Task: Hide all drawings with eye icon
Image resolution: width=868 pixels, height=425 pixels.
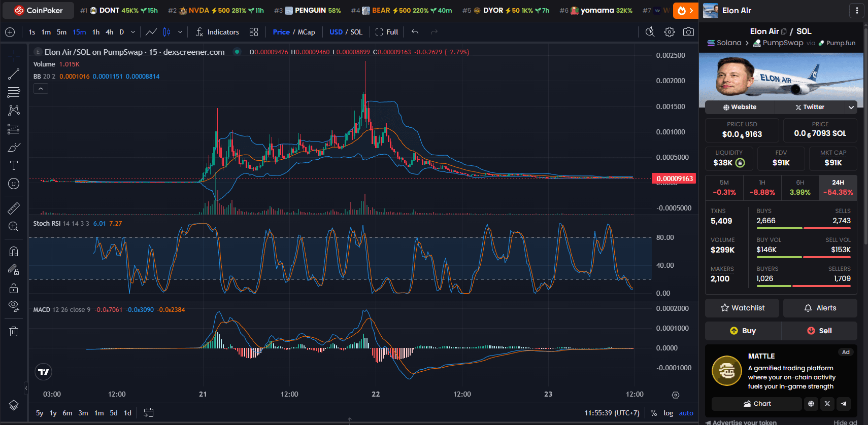Action: tap(14, 306)
